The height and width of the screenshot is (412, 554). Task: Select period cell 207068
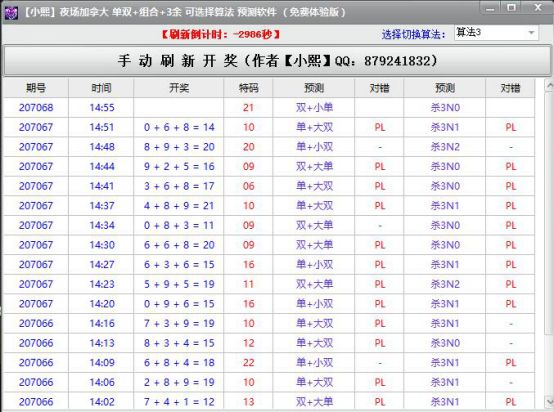tap(36, 107)
